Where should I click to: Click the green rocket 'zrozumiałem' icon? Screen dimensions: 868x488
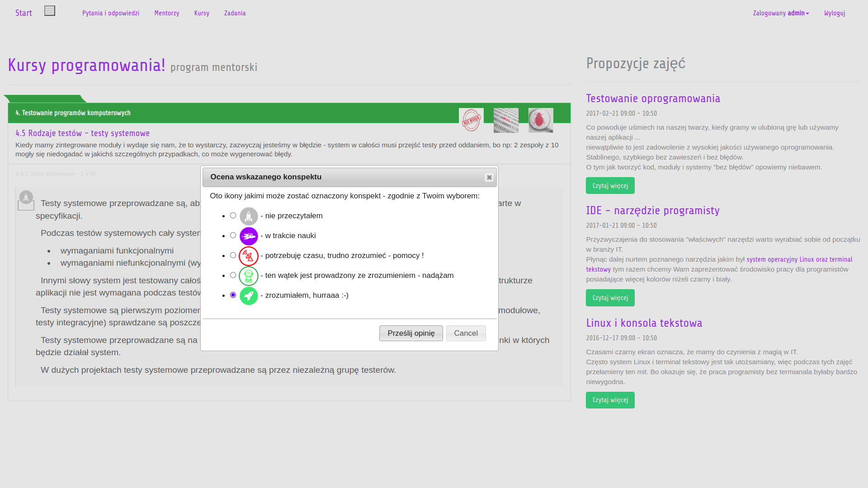coord(249,296)
